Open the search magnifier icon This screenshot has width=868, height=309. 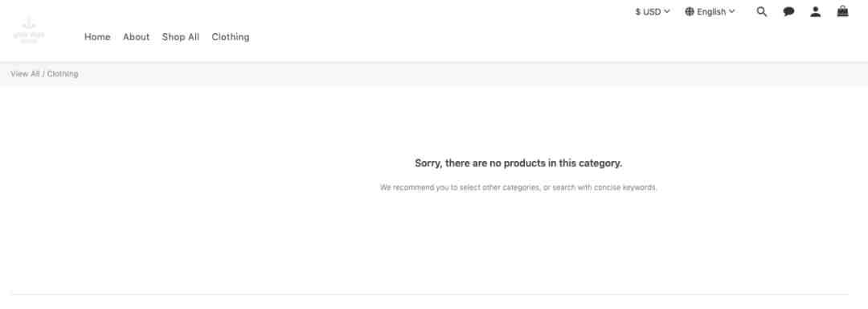pos(762,11)
